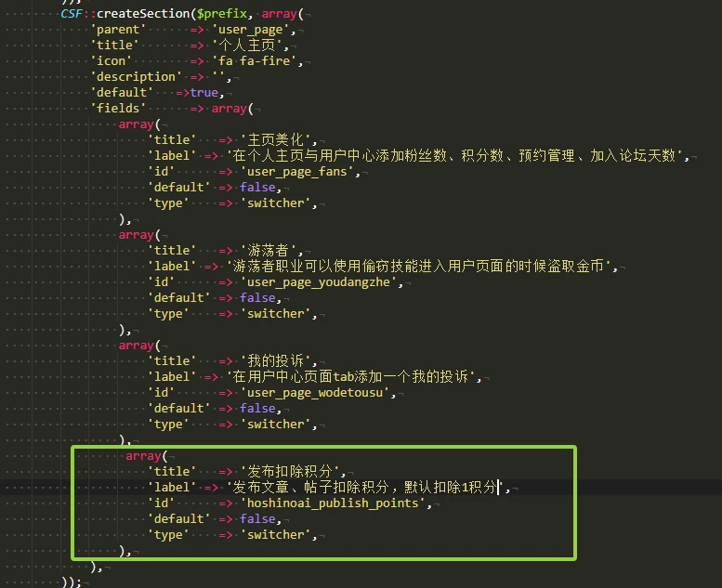Place cursor in the '主页美化' title
The height and width of the screenshot is (588, 722).
[x=279, y=139]
